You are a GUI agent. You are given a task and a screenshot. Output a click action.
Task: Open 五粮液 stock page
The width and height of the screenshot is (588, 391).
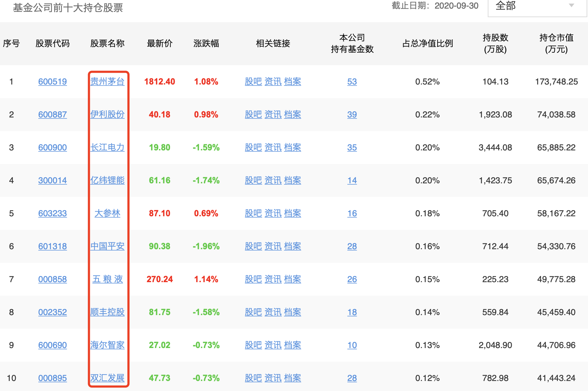point(107,279)
